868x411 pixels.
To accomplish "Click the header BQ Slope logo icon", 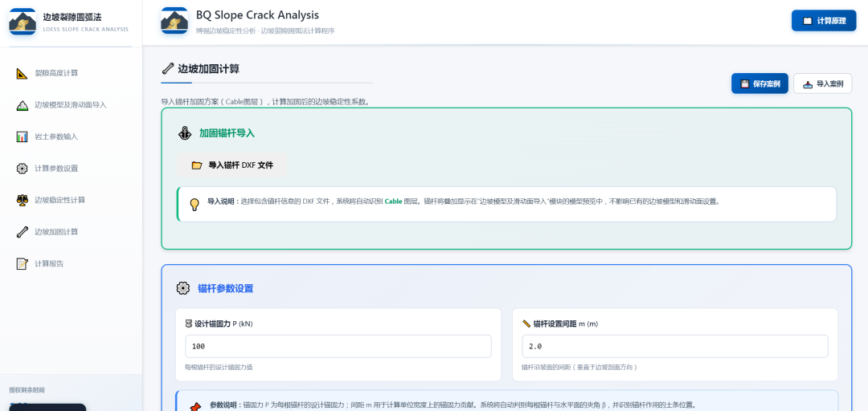I will pyautogui.click(x=174, y=21).
